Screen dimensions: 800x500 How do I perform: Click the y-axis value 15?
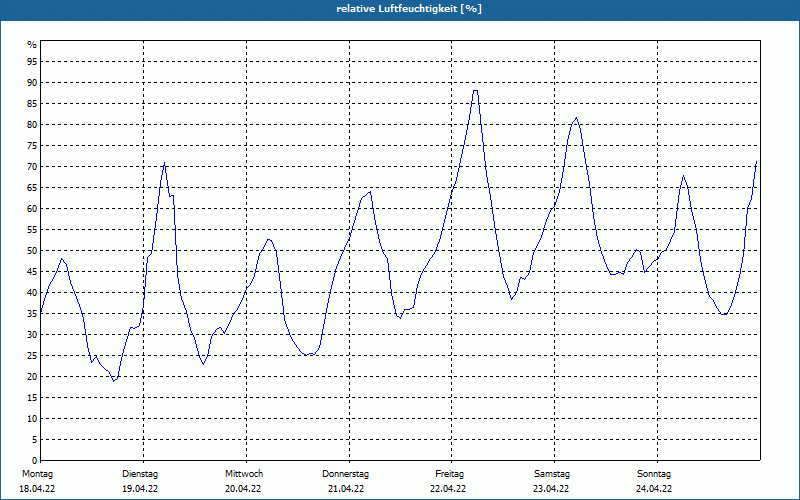tap(32, 397)
